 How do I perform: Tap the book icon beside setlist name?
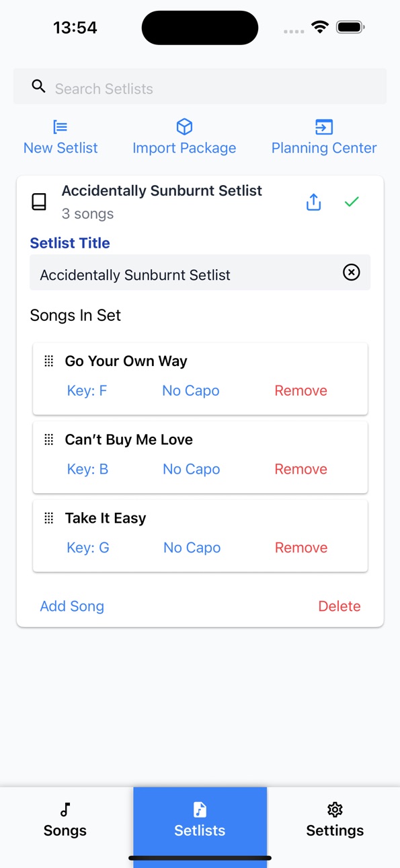click(39, 202)
